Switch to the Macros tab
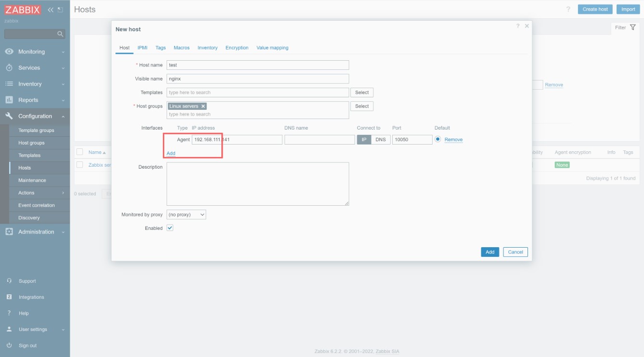 click(x=181, y=48)
